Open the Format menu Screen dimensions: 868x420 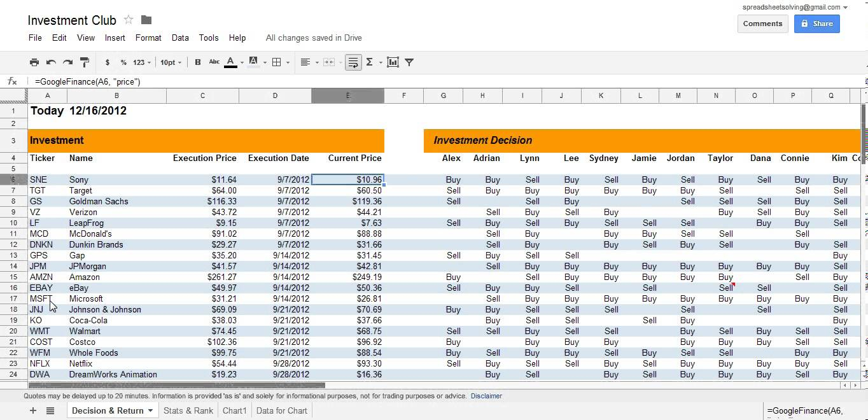point(148,38)
